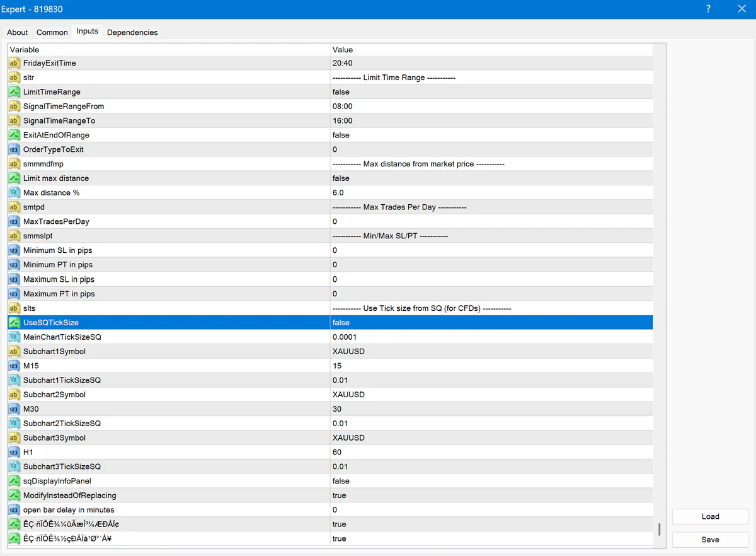756x556 pixels.
Task: Click the integer icon beside MaxTradesPerDay
Action: tap(14, 222)
